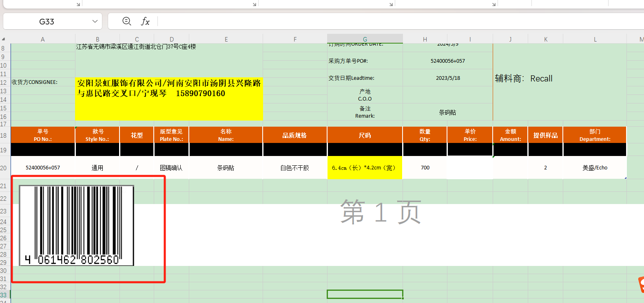Open the third ribbon group dialog launcher arrow

pyautogui.click(x=391, y=4)
